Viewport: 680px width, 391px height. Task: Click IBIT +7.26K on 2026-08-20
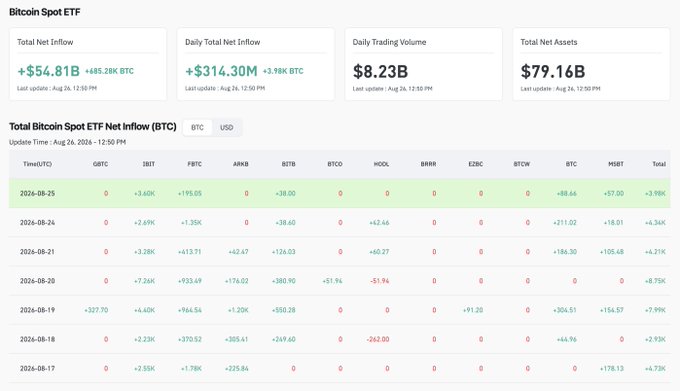click(144, 281)
